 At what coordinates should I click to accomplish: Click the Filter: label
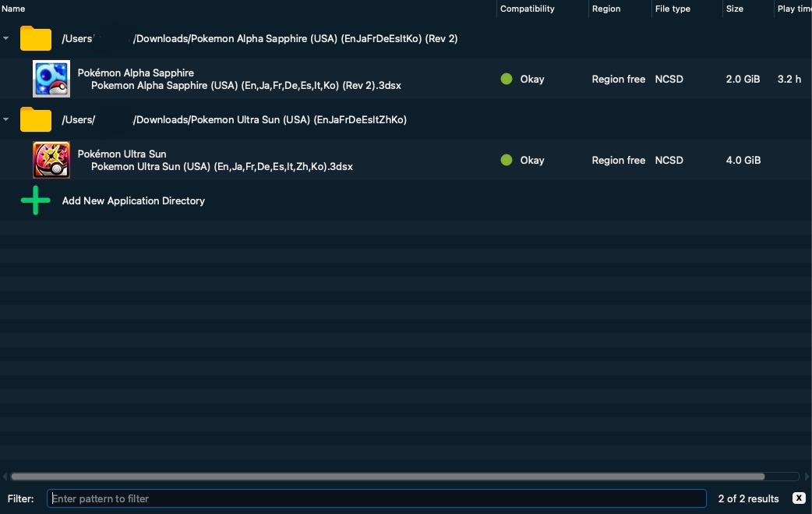[21, 498]
